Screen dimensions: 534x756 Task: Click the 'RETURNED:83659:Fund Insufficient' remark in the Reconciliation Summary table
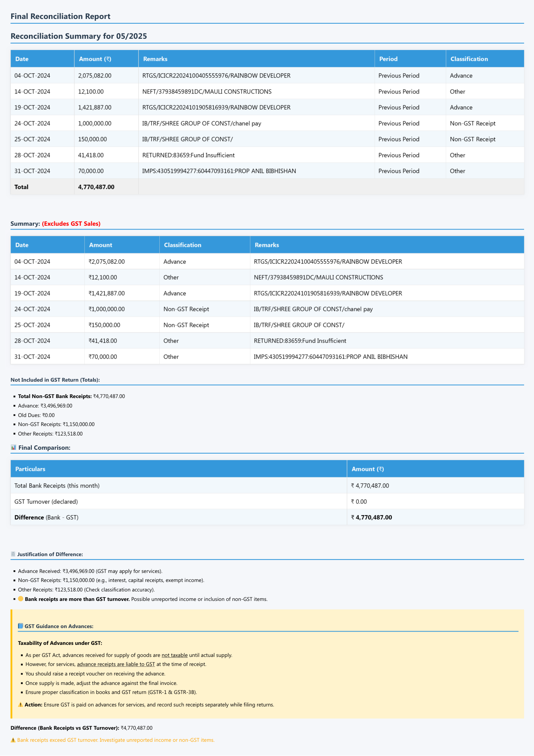[x=189, y=155]
